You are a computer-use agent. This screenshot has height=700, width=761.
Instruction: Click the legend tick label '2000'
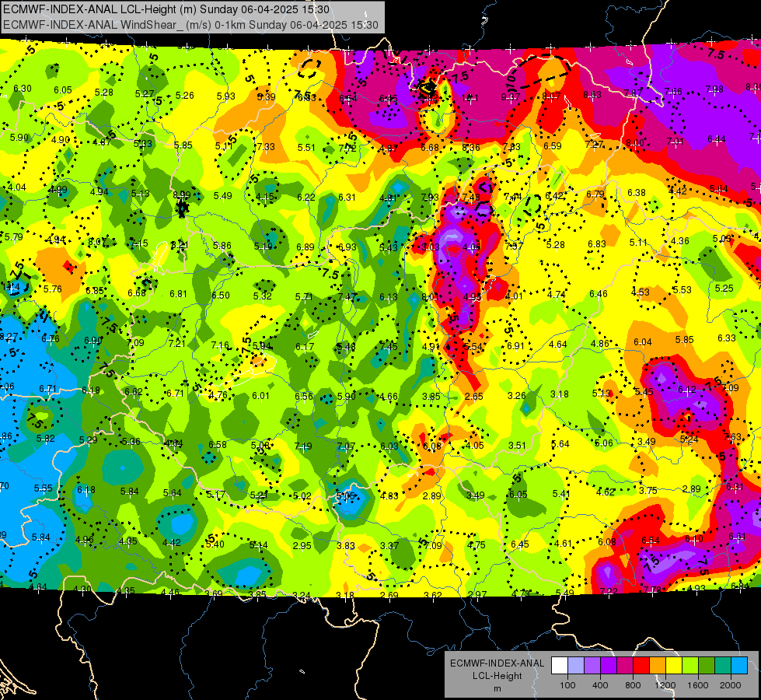[x=731, y=685]
